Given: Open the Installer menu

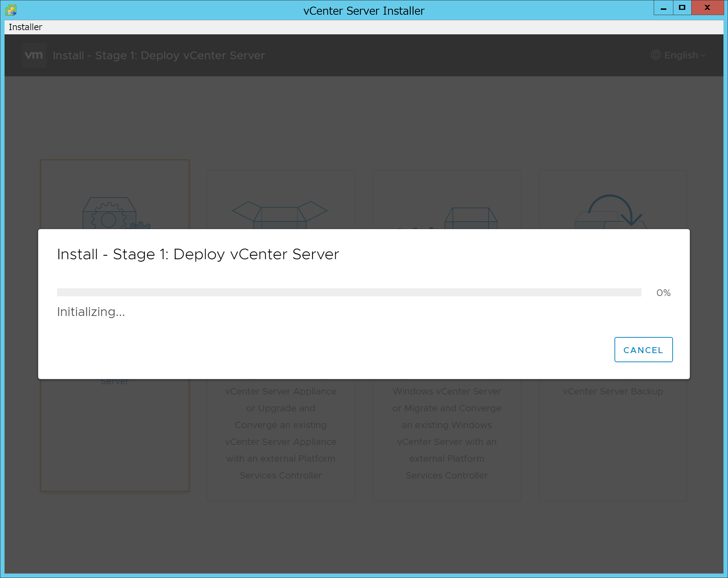Looking at the screenshot, I should click(25, 27).
